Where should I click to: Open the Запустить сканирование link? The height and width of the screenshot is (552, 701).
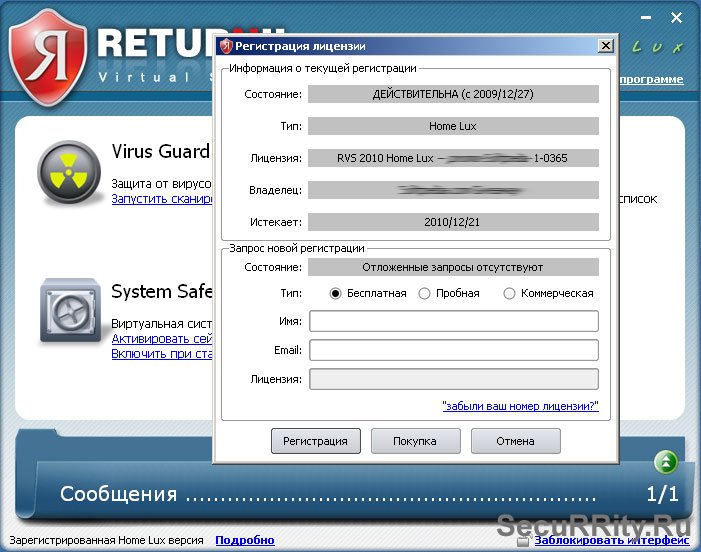pos(162,198)
